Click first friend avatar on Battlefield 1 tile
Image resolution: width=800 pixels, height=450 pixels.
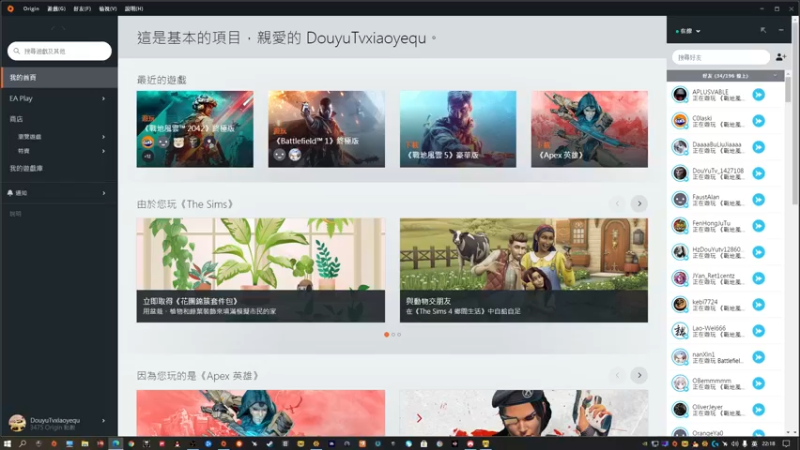[279, 155]
